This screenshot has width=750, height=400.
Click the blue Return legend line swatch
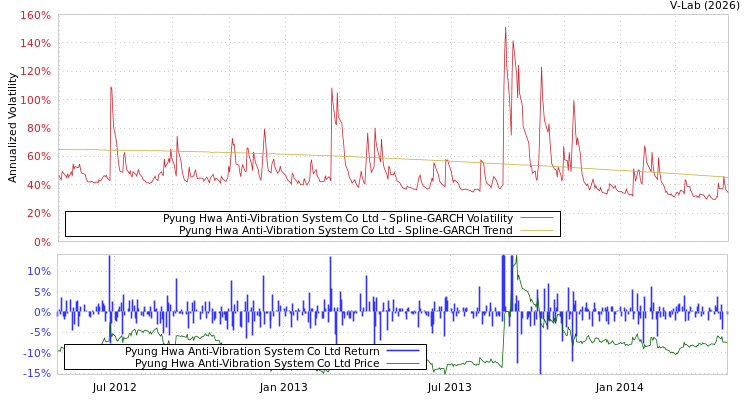[x=402, y=351]
